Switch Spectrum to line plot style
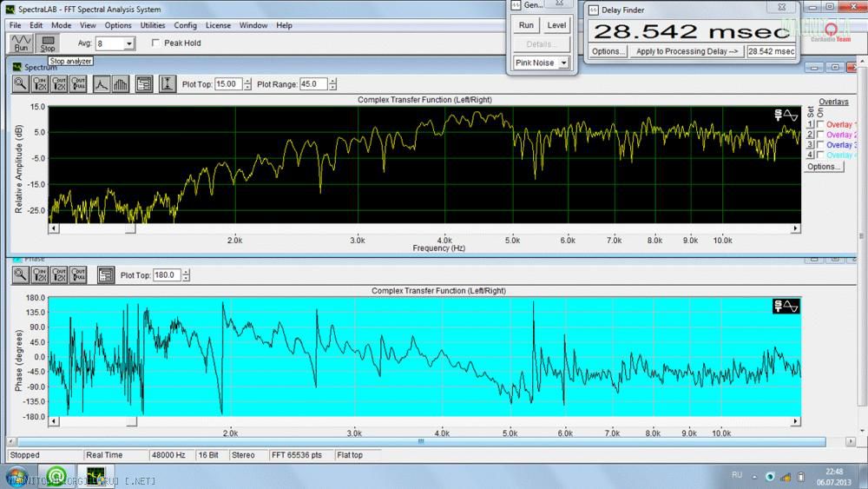 pyautogui.click(x=102, y=84)
